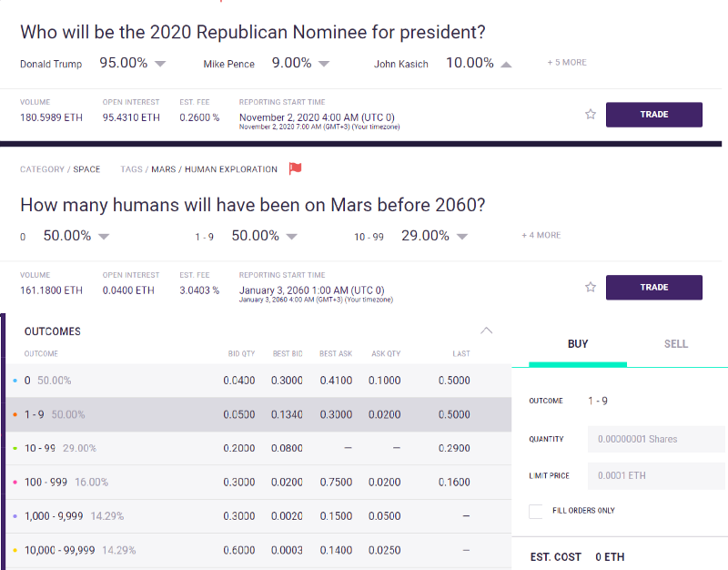Image resolution: width=728 pixels, height=570 pixels.
Task: Focus the Limit Price ETH field
Action: tap(657, 475)
